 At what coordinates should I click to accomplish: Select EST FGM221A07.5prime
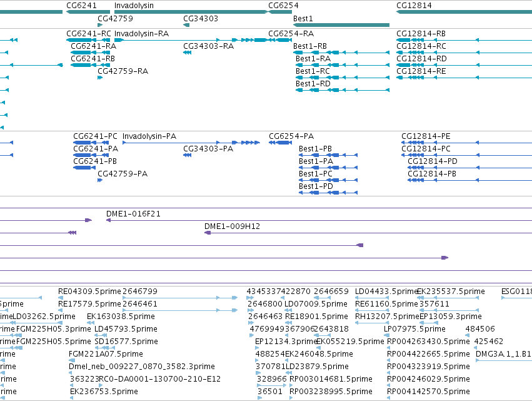pyautogui.click(x=106, y=354)
